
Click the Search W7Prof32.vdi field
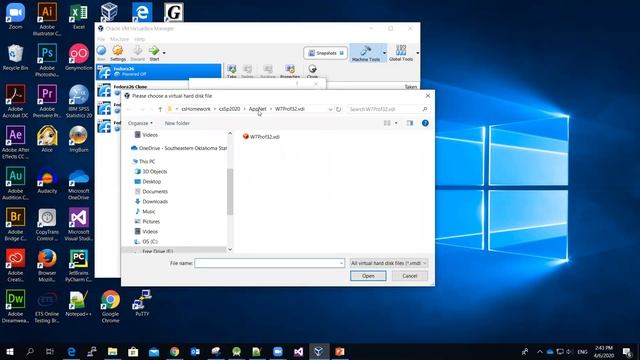coord(388,109)
